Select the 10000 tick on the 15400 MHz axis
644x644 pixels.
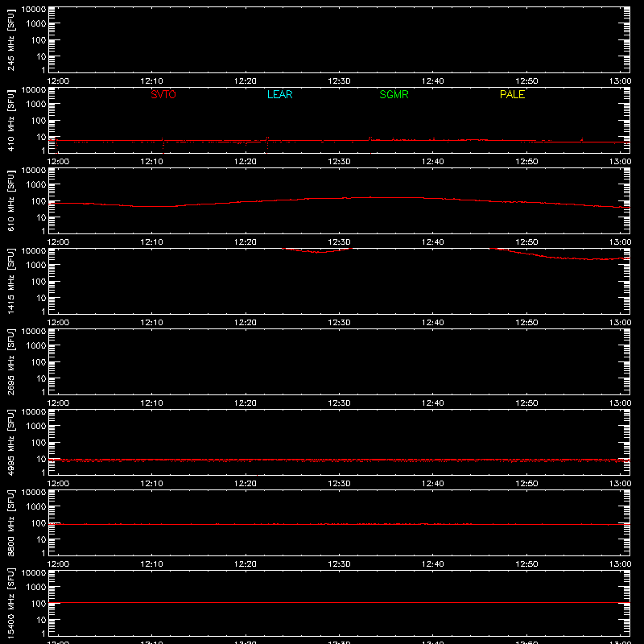(34, 573)
